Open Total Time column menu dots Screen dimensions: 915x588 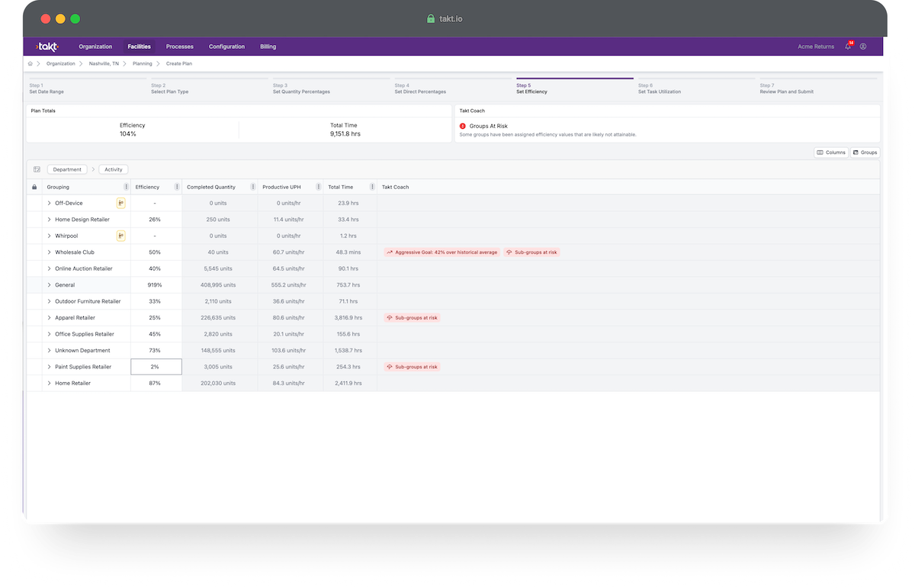click(x=372, y=187)
